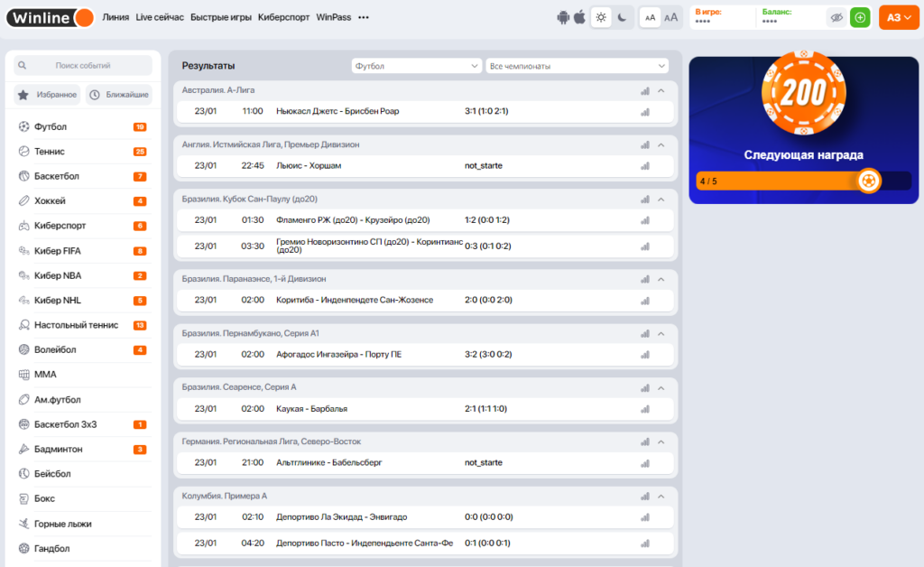Screen dimensions: 924x567
Task: Click the Следующая награда label
Action: tap(803, 154)
